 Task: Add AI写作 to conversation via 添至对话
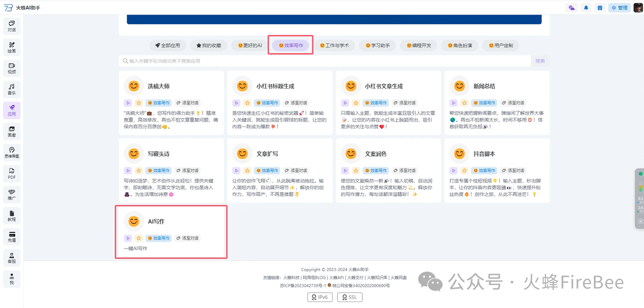pyautogui.click(x=187, y=238)
